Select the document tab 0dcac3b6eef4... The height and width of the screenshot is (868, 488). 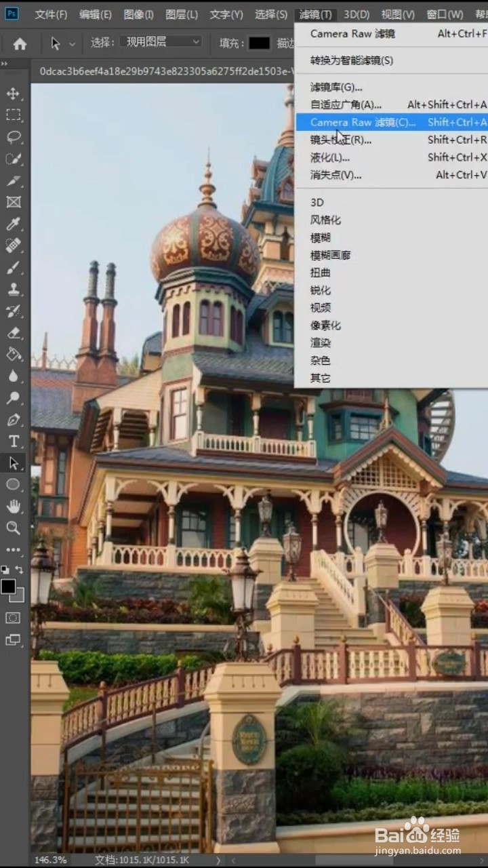165,71
